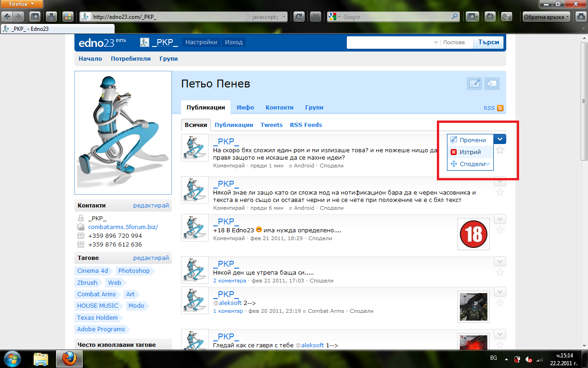Toggle favorite star on the +18 post
The height and width of the screenshot is (368, 588).
[x=500, y=230]
